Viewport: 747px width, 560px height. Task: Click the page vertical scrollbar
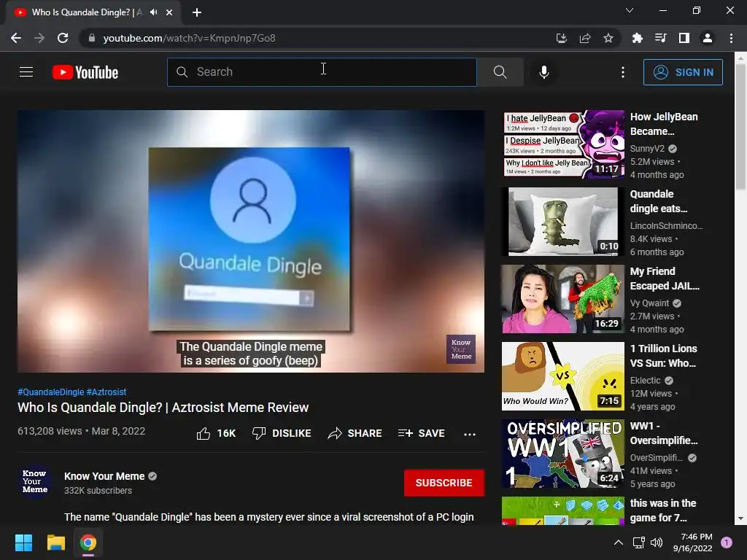pyautogui.click(x=740, y=127)
